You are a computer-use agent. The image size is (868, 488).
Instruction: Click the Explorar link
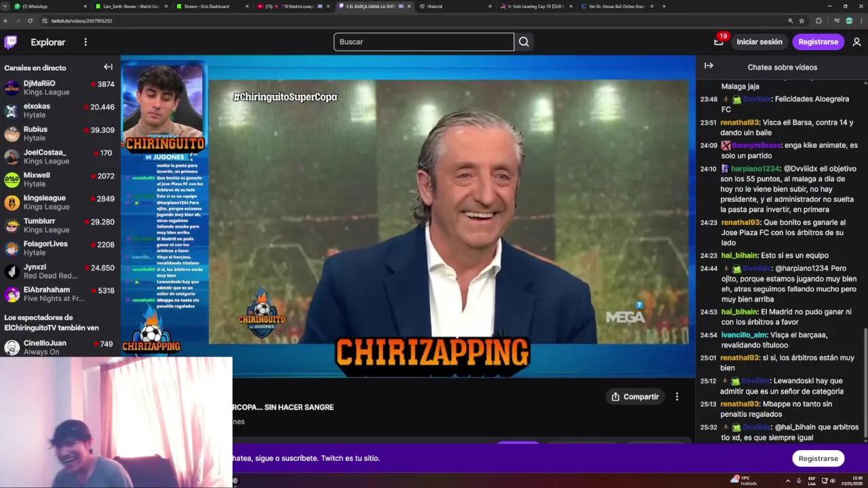coord(48,42)
